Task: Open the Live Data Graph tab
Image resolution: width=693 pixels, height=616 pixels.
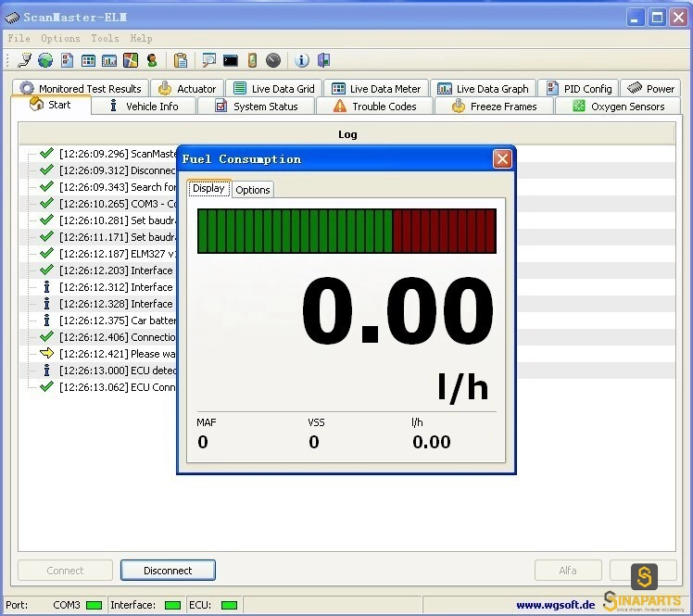Action: click(x=483, y=88)
